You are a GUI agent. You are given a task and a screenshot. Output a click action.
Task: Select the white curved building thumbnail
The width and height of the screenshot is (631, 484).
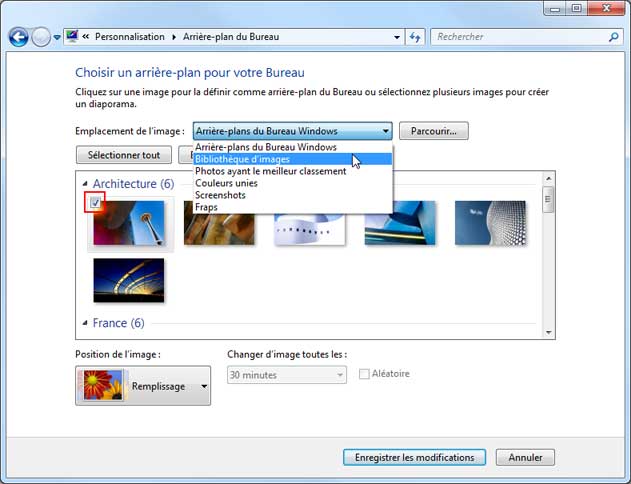coord(310,229)
